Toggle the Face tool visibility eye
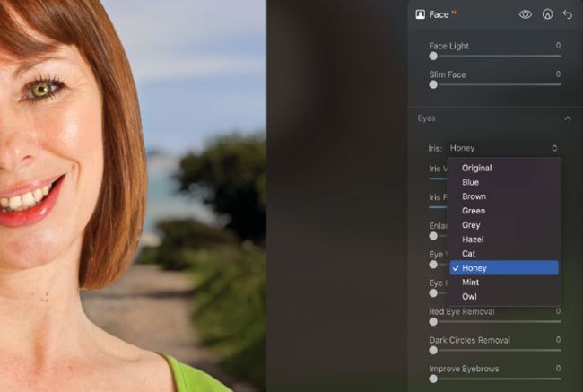This screenshot has width=583, height=392. [526, 14]
